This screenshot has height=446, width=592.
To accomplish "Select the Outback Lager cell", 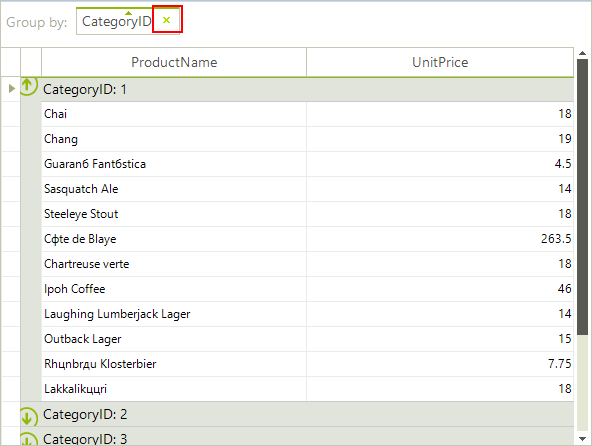I will (x=174, y=339).
